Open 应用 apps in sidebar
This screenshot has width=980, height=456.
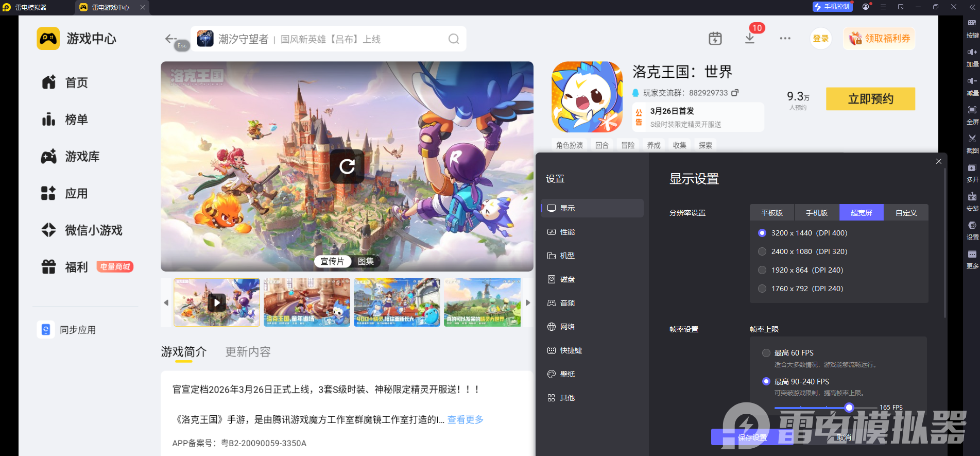click(x=65, y=194)
